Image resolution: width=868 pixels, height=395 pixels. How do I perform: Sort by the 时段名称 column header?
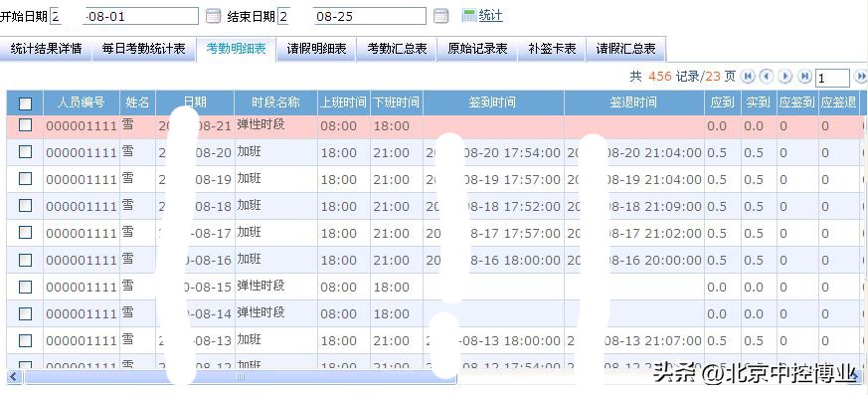coord(275,102)
